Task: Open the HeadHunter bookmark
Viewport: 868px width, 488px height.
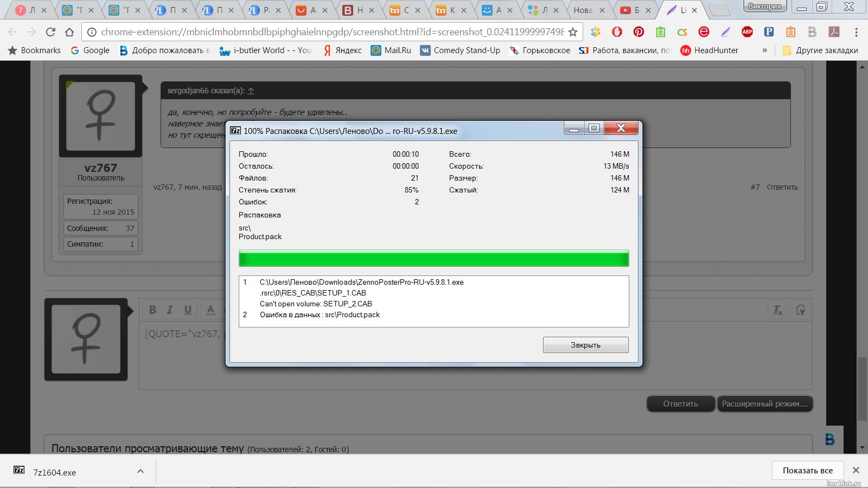Action: coord(710,50)
